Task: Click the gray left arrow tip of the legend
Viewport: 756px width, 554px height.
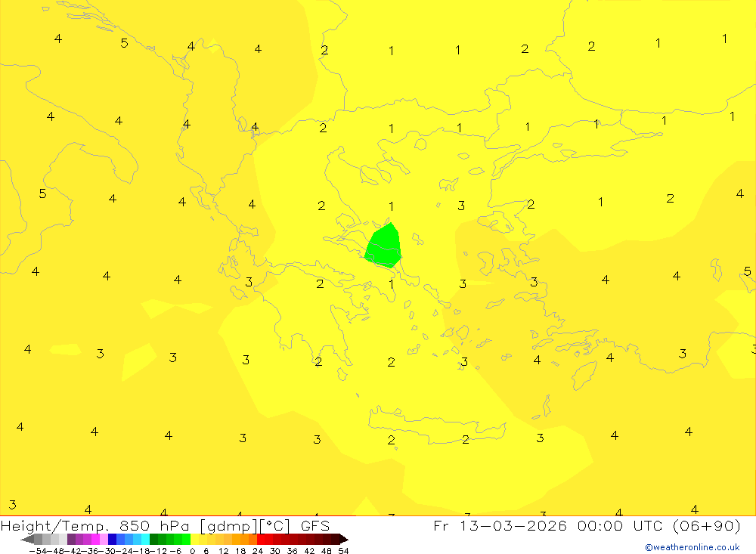Action: (27, 540)
